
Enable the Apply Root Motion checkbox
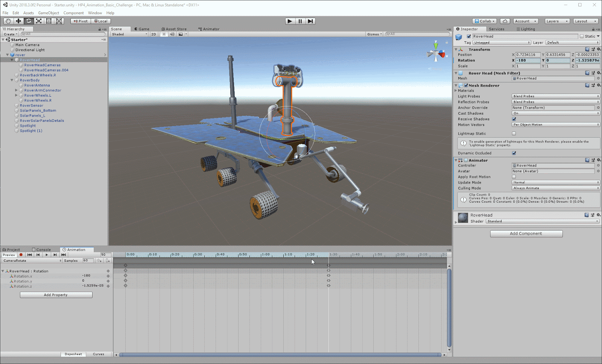514,177
